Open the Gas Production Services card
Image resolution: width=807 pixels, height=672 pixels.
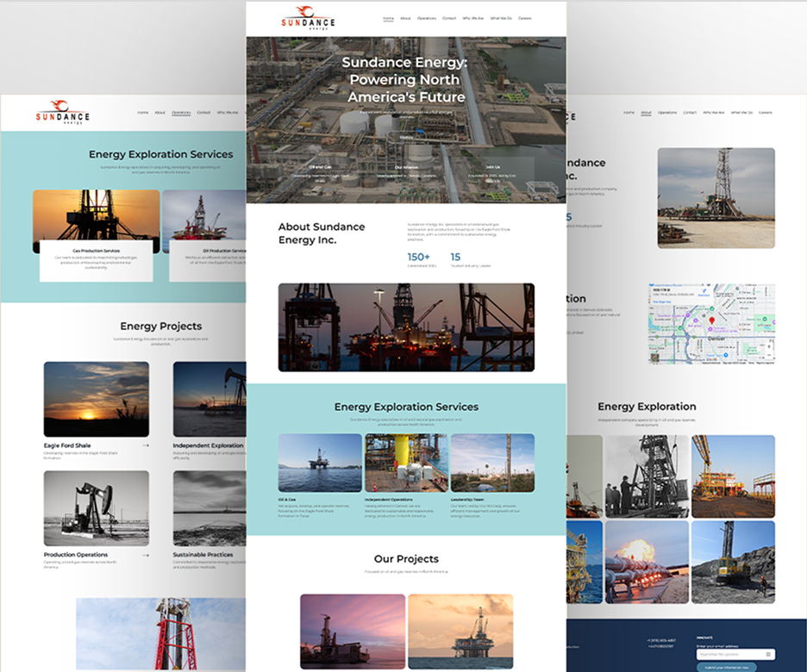[96, 260]
